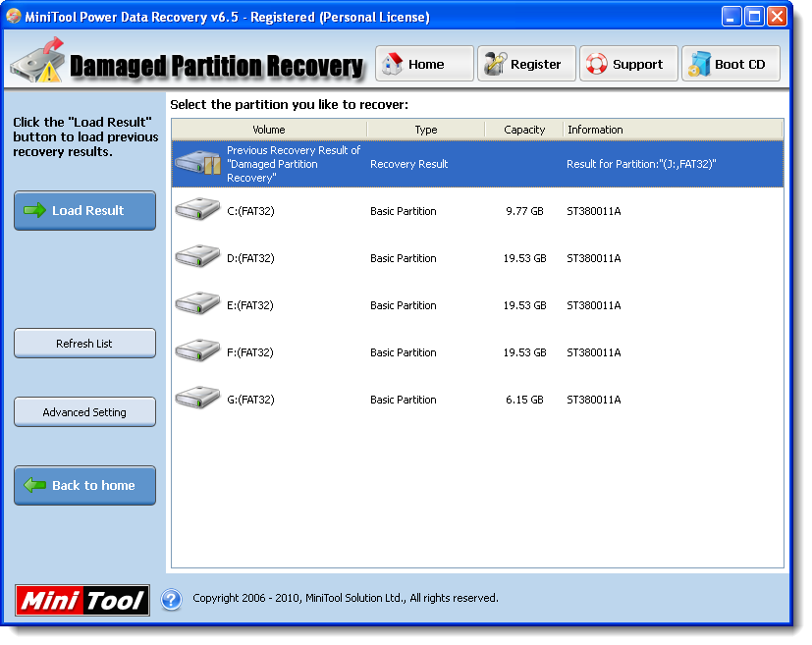
Task: Click the Refresh List button
Action: coord(84,344)
